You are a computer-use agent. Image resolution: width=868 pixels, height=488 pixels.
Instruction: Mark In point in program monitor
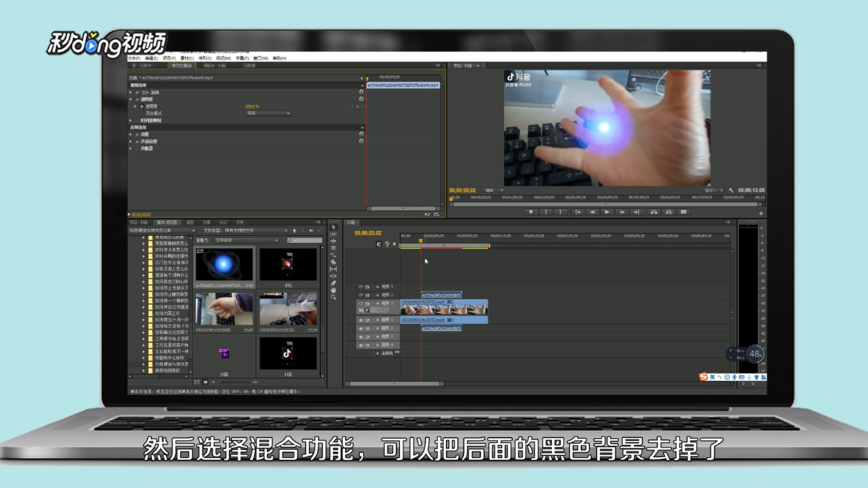[x=546, y=212]
